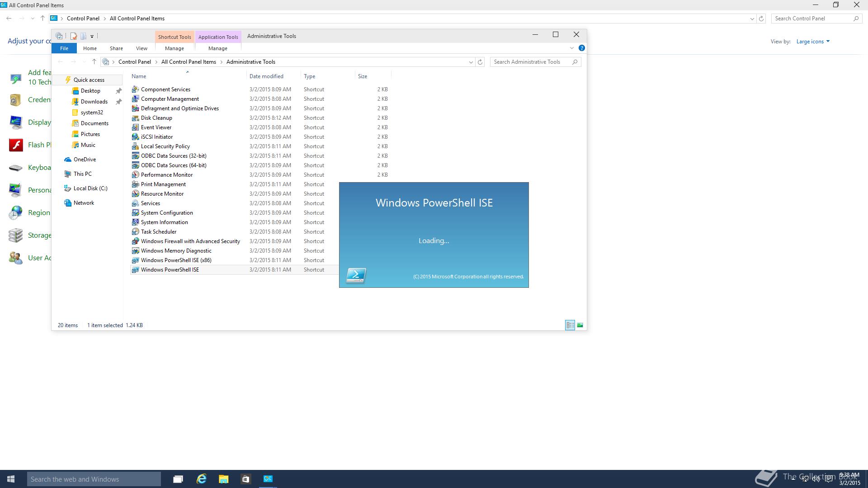Click the Task Scheduler clock icon
Viewport: 868px width, 488px height.
pos(135,232)
